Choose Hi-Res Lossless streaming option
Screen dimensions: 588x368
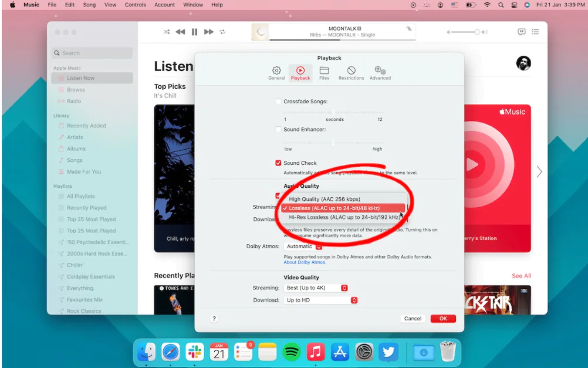(344, 217)
